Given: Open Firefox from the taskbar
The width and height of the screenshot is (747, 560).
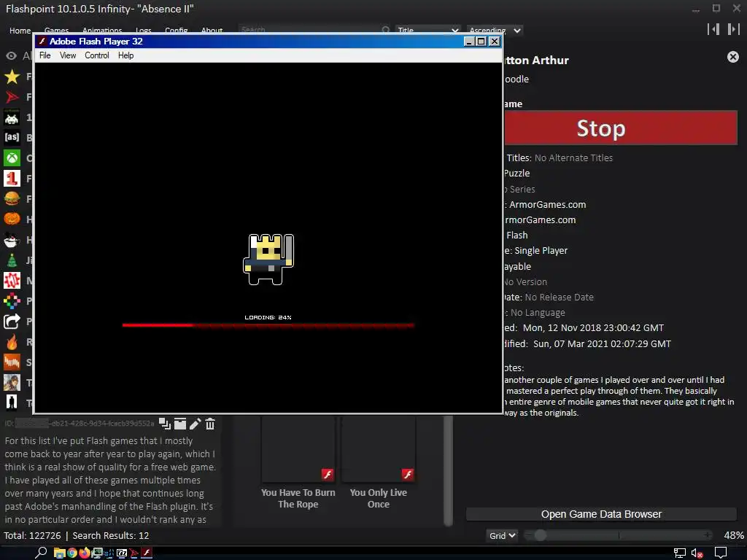Looking at the screenshot, I should [85, 553].
